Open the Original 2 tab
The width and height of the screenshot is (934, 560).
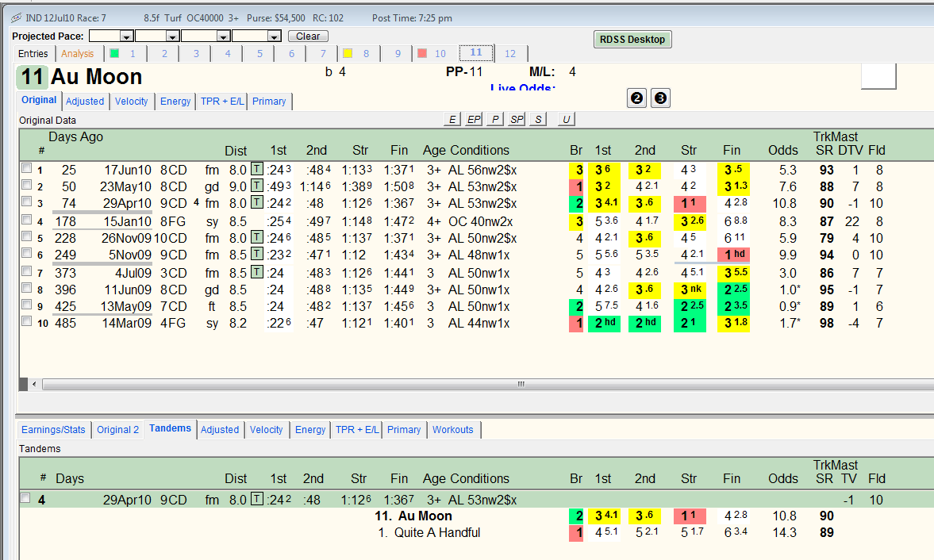pos(118,430)
